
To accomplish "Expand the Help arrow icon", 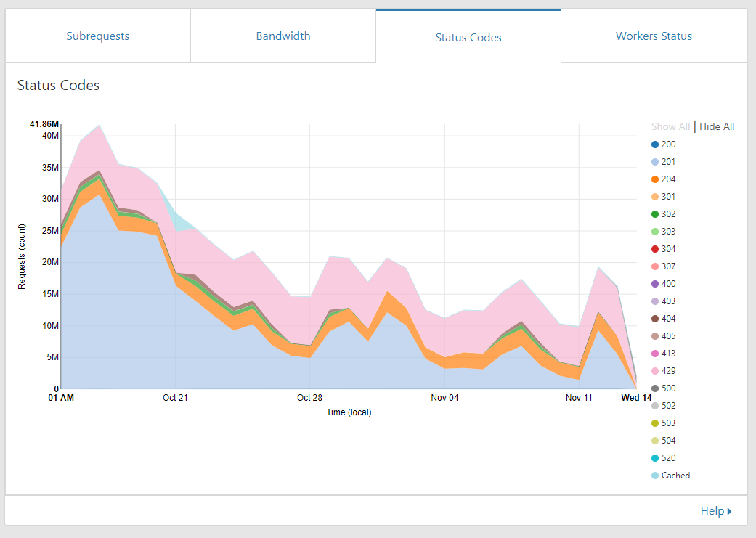I will [729, 511].
